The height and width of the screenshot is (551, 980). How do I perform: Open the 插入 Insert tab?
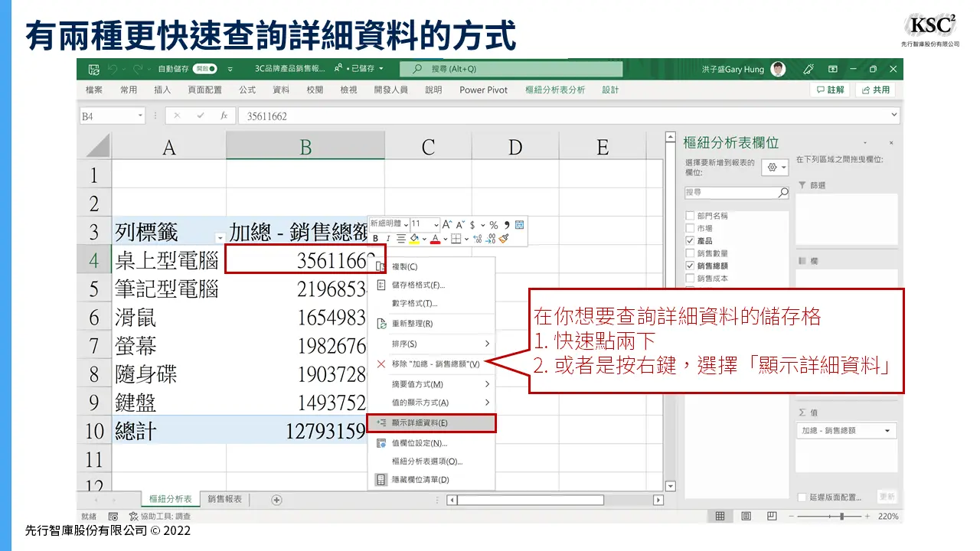pyautogui.click(x=162, y=90)
